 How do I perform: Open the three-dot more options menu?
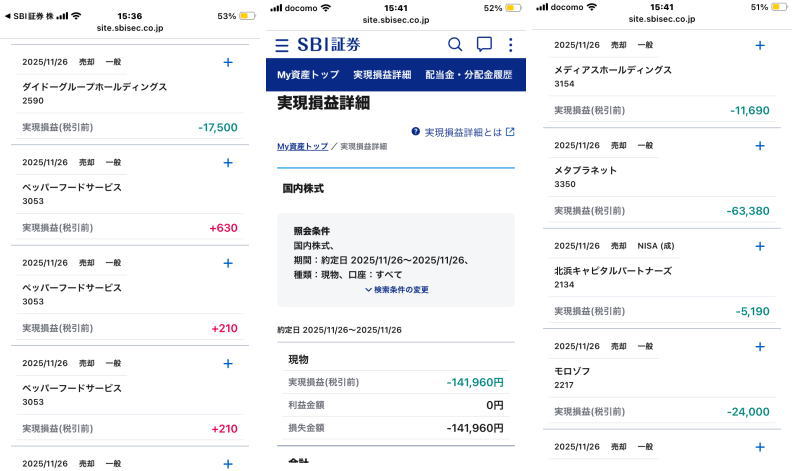tap(510, 44)
